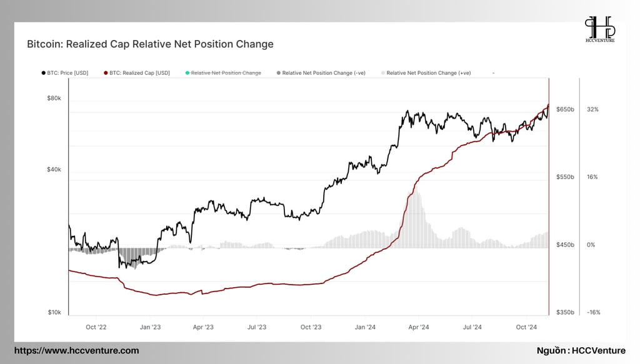Click the gray negative change legend dot
Viewport: 640px width, 364px height.
point(279,73)
